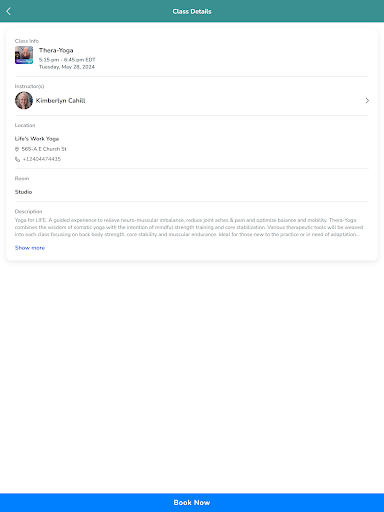The width and height of the screenshot is (384, 512).
Task: Select the Kimberlyn Cahill instructor name
Action: tap(61, 100)
